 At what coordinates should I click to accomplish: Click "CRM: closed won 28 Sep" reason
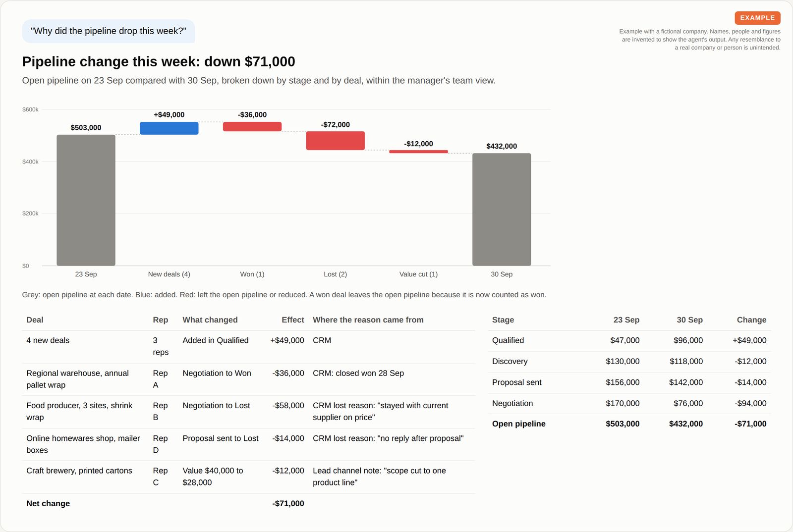coord(358,373)
